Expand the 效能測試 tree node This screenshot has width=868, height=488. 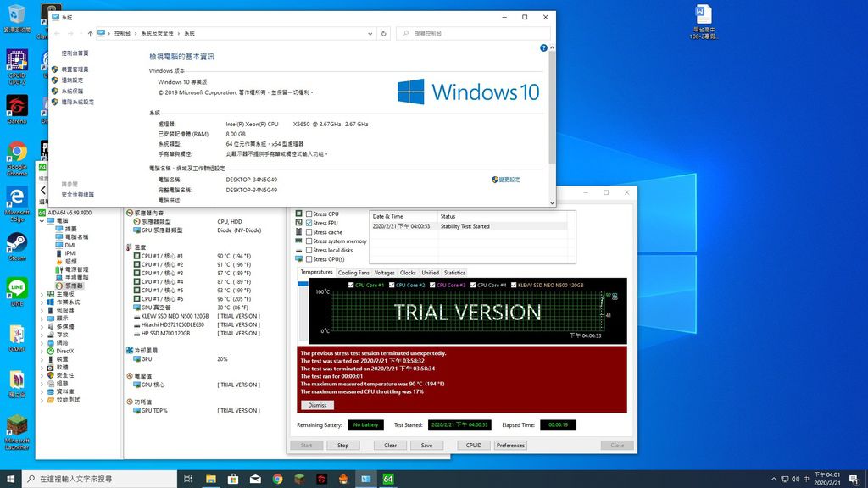coord(42,400)
